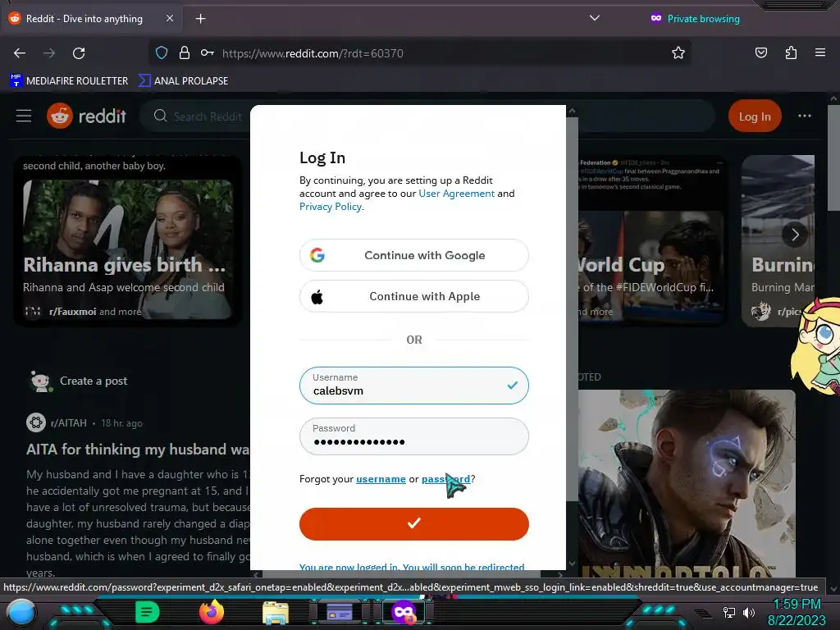Expand the list all tabs chevron

click(x=594, y=18)
